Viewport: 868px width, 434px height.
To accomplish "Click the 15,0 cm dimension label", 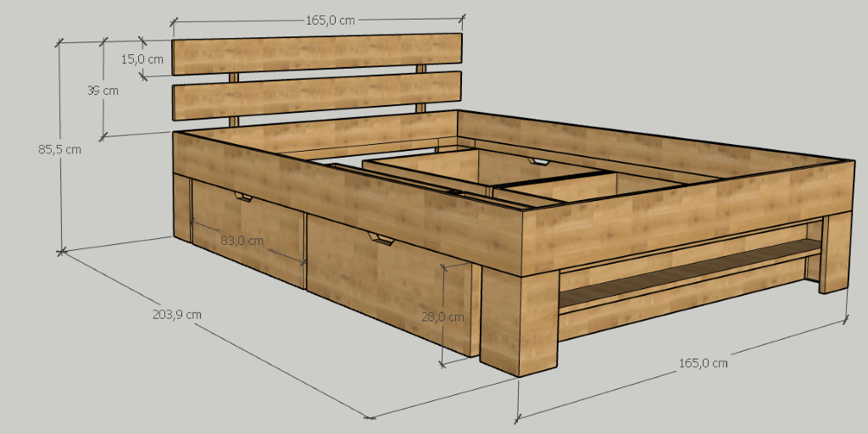I will pos(142,59).
